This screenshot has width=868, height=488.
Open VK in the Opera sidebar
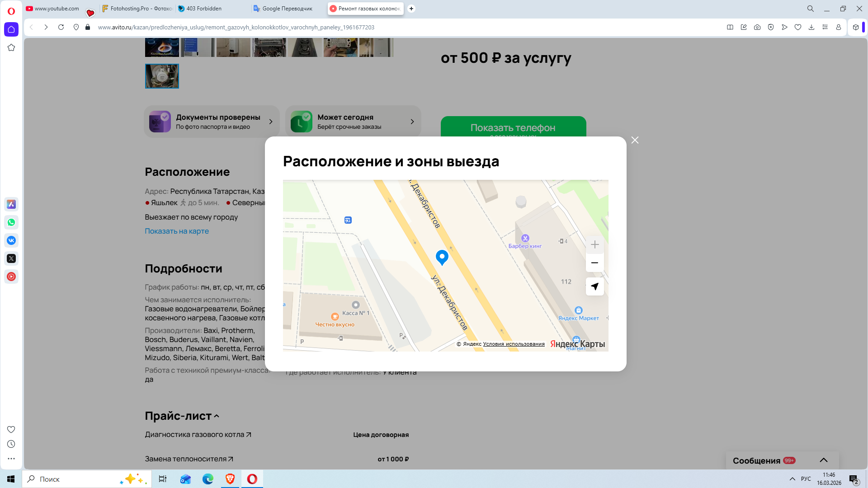pyautogui.click(x=11, y=240)
